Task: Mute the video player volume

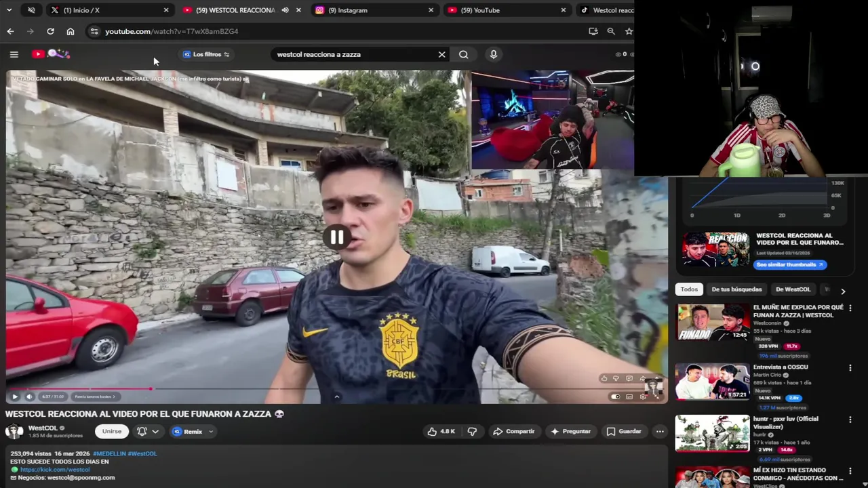Action: [x=29, y=396]
